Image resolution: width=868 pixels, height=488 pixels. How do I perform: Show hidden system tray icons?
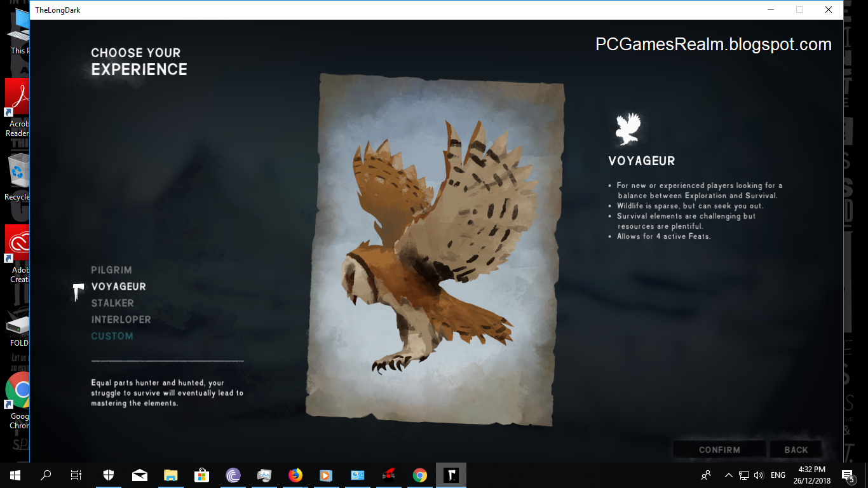tap(728, 475)
